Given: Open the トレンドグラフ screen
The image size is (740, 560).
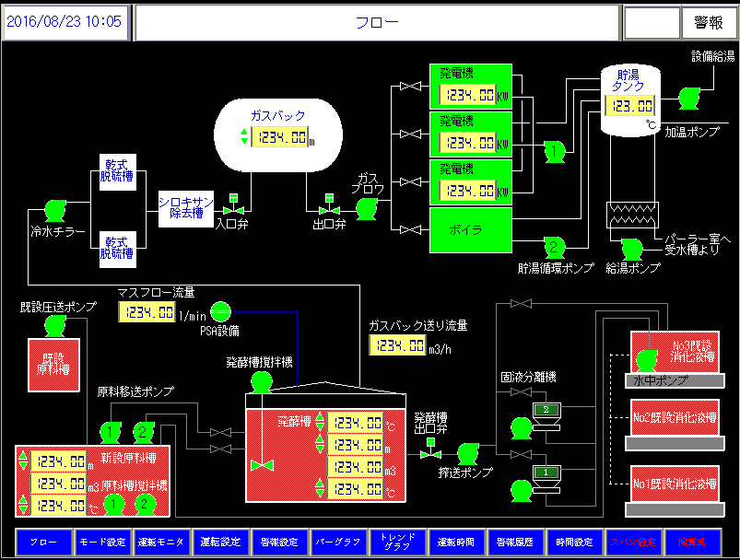Looking at the screenshot, I should click(x=397, y=542).
